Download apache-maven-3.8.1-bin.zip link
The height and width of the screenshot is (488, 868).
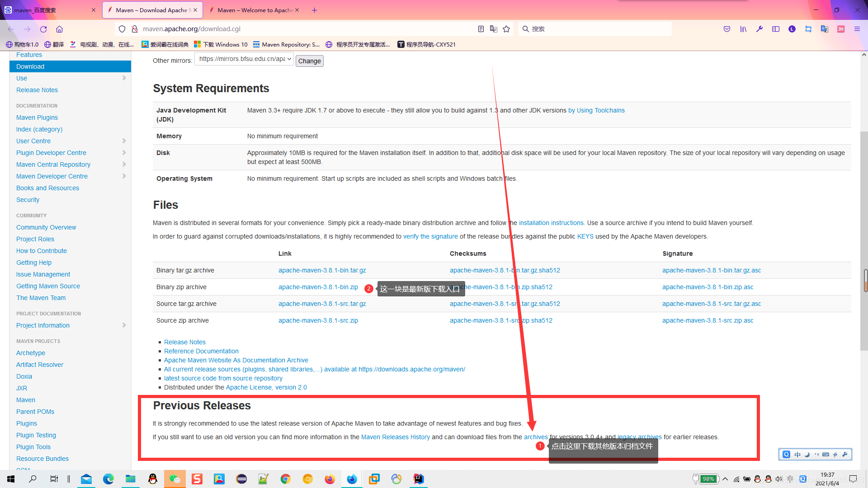[318, 287]
